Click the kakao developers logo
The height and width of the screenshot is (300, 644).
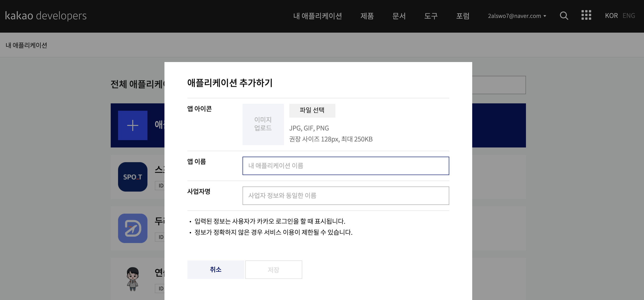click(46, 16)
